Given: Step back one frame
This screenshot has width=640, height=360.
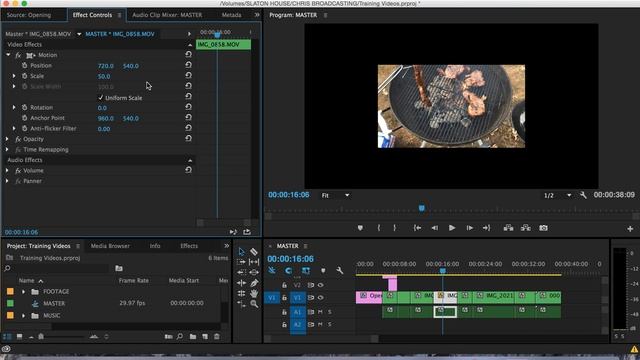Looking at the screenshot, I should click(435, 228).
